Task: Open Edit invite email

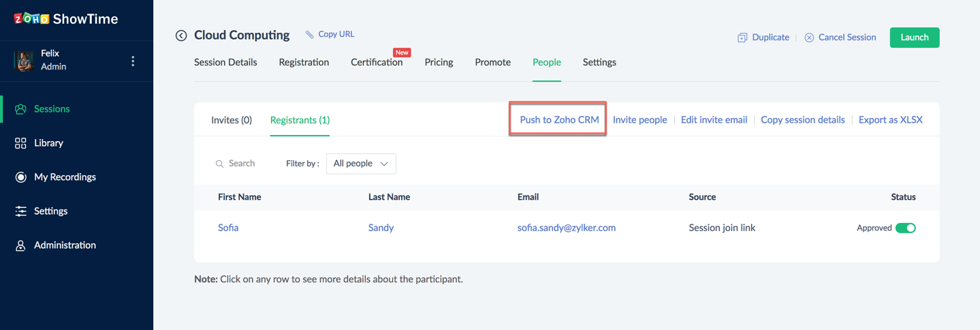Action: pyautogui.click(x=714, y=119)
